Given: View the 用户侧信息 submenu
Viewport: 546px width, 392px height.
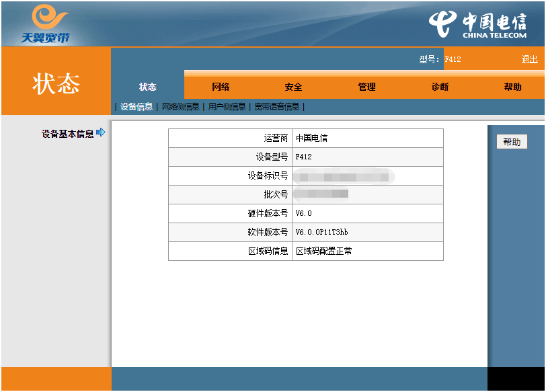Looking at the screenshot, I should point(227,106).
